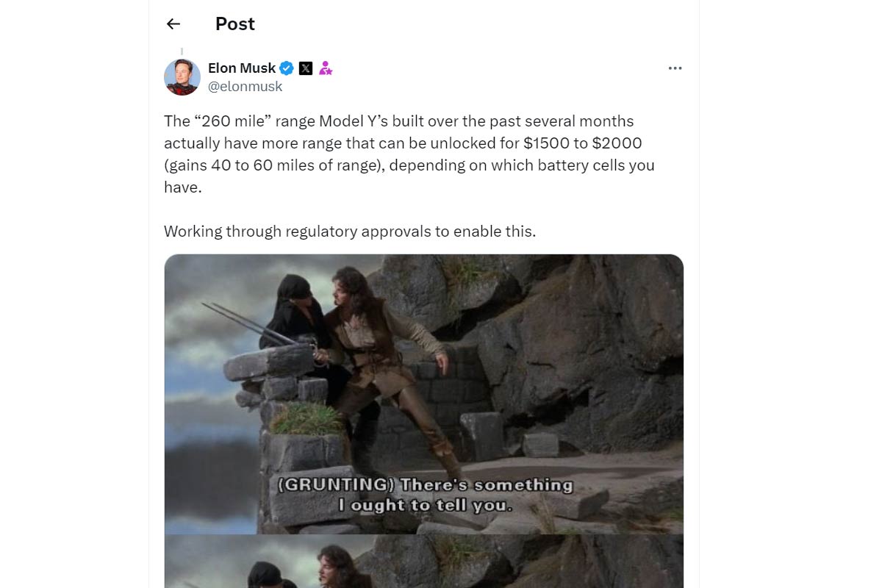
Task: Click the thread connector line above avatar
Action: pos(182,52)
